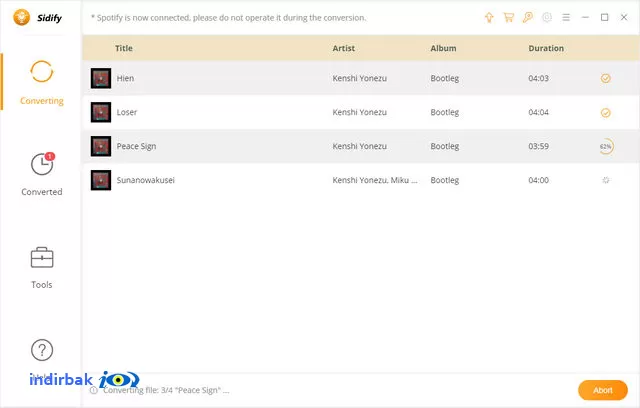Click Bootleg album in Hien row
The image size is (640, 408).
pyautogui.click(x=444, y=78)
